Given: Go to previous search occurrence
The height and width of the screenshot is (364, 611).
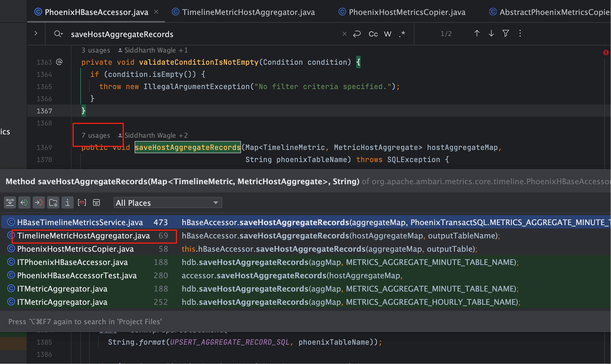Looking at the screenshot, I should (477, 33).
